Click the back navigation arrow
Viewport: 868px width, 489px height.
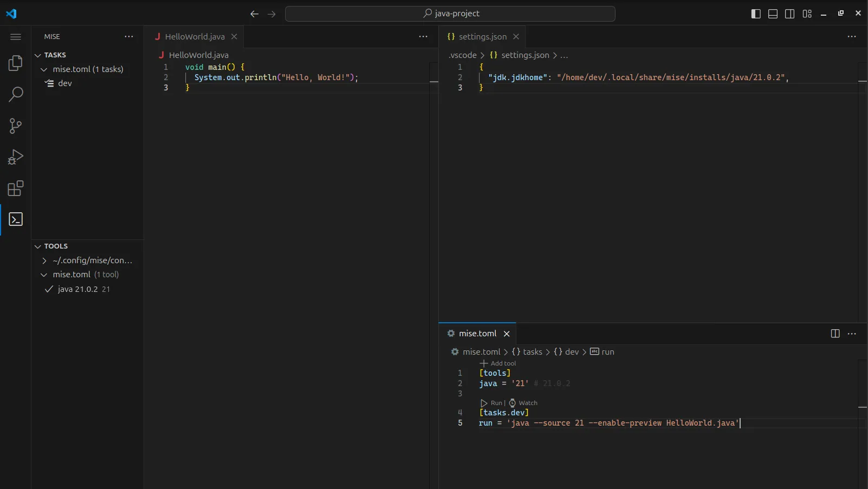click(x=255, y=14)
